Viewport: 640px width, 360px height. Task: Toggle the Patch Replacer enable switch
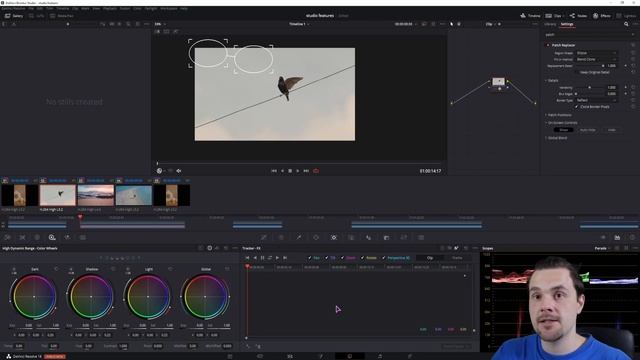point(548,45)
